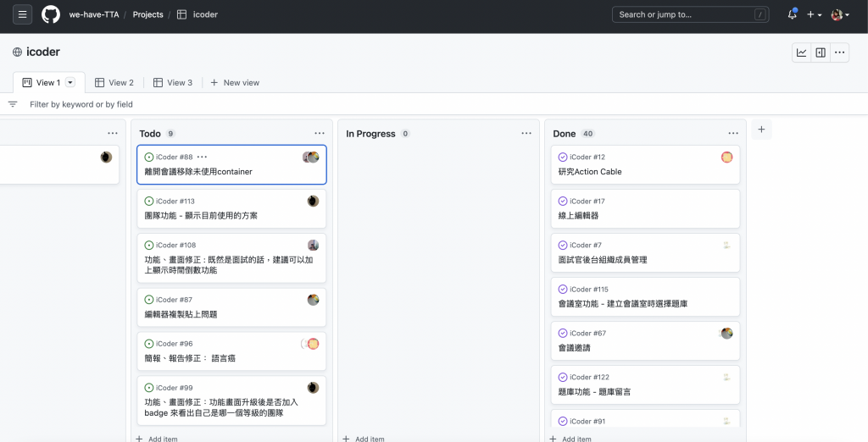This screenshot has height=442, width=868.
Task: Open the hamburger navigation menu
Action: [x=22, y=14]
